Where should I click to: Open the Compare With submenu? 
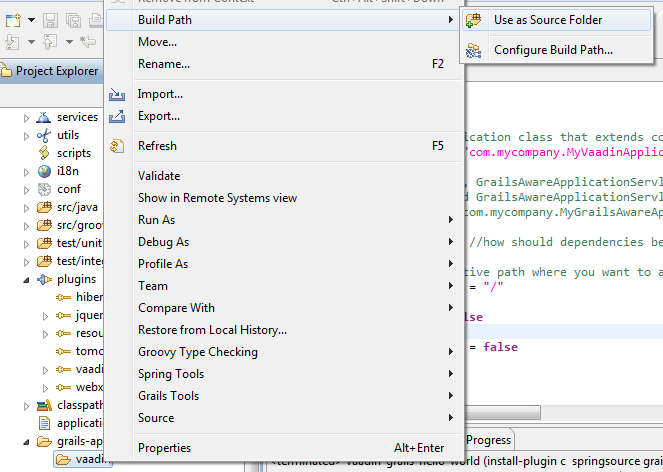pyautogui.click(x=284, y=308)
